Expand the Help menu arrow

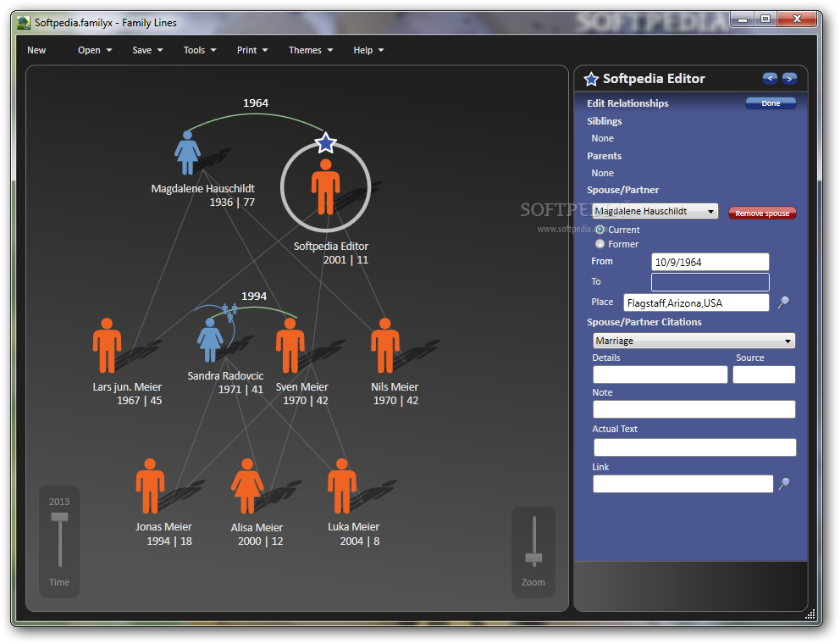[381, 50]
